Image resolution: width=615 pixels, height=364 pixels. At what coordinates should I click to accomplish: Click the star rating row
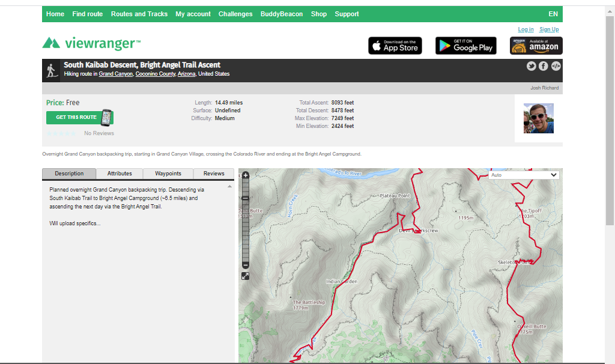(61, 133)
